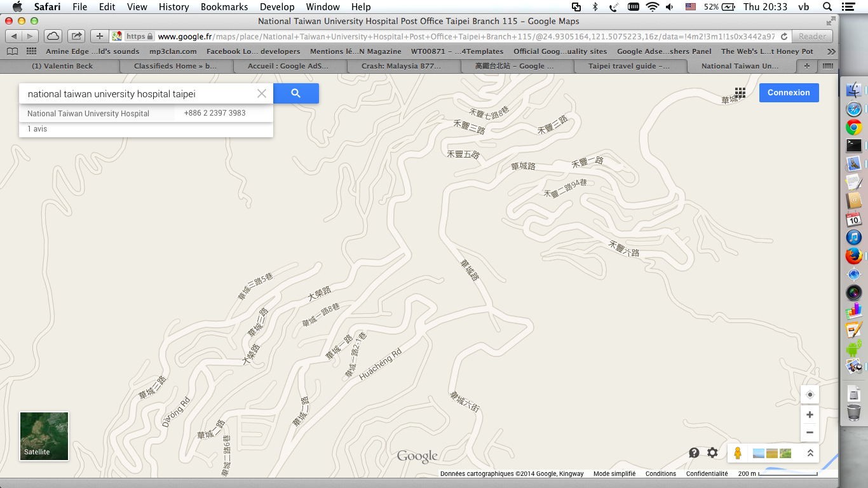Reload the page with the refresh icon

(x=783, y=36)
